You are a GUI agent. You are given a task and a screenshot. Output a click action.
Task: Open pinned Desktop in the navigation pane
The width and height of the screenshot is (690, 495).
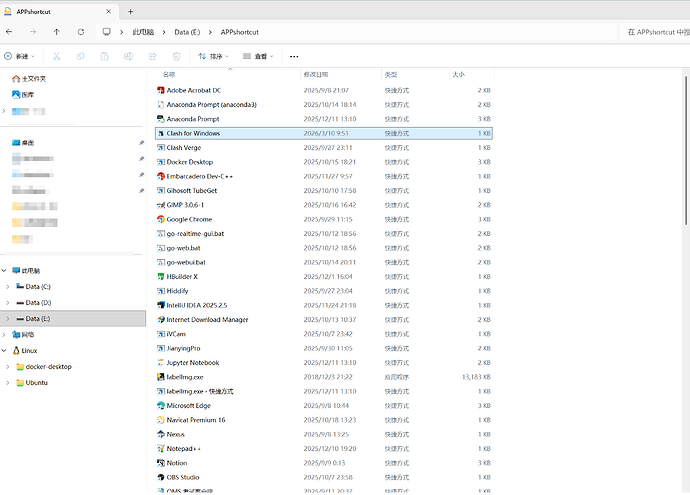pos(23,143)
